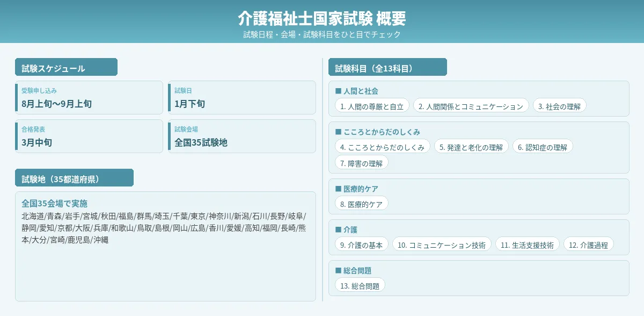
Task: Click the chip 7. 障害の理解
Action: point(361,163)
